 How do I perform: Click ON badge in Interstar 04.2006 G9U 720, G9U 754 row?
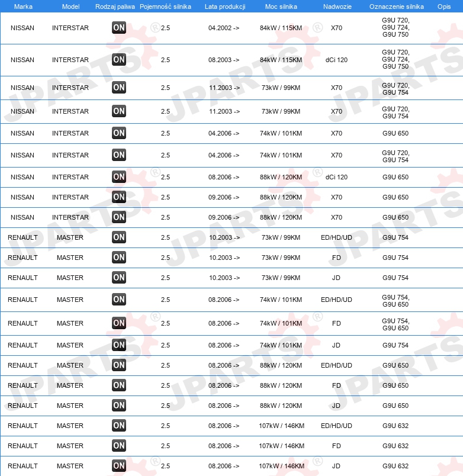click(x=118, y=155)
